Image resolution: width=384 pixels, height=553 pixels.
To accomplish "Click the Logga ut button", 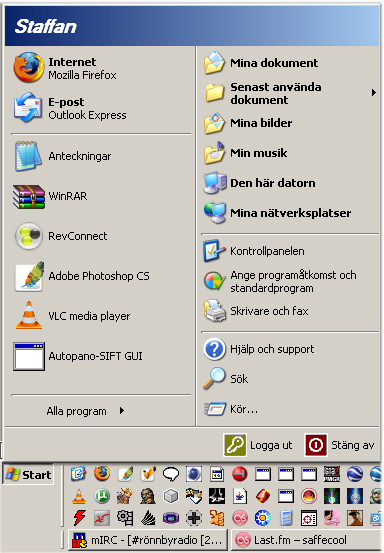I will [x=258, y=445].
